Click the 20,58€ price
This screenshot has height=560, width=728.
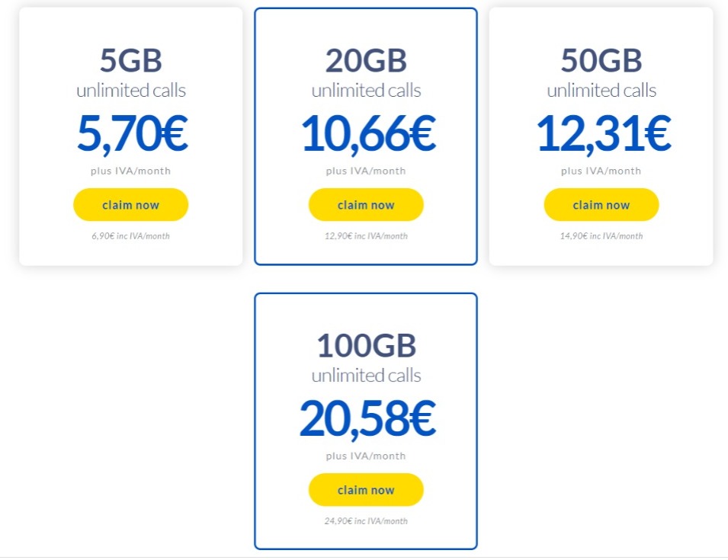[366, 418]
